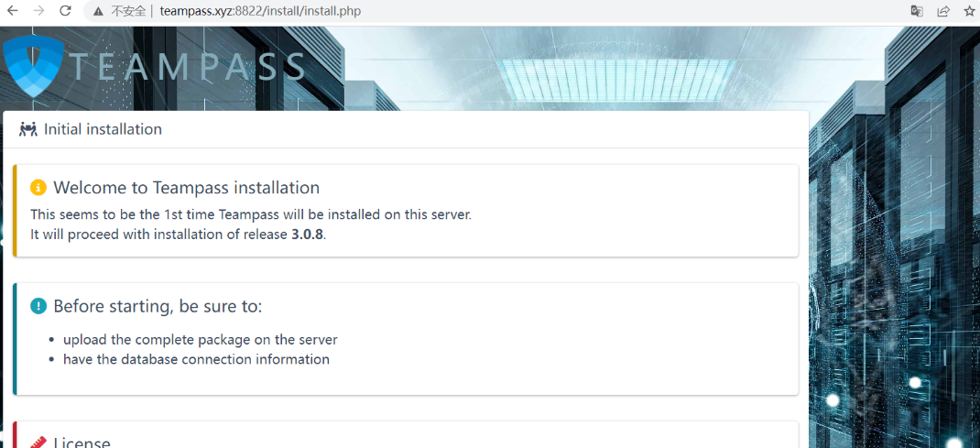Image resolution: width=980 pixels, height=448 pixels.
Task: Click 'have the database connection information' bullet
Action: pos(196,359)
